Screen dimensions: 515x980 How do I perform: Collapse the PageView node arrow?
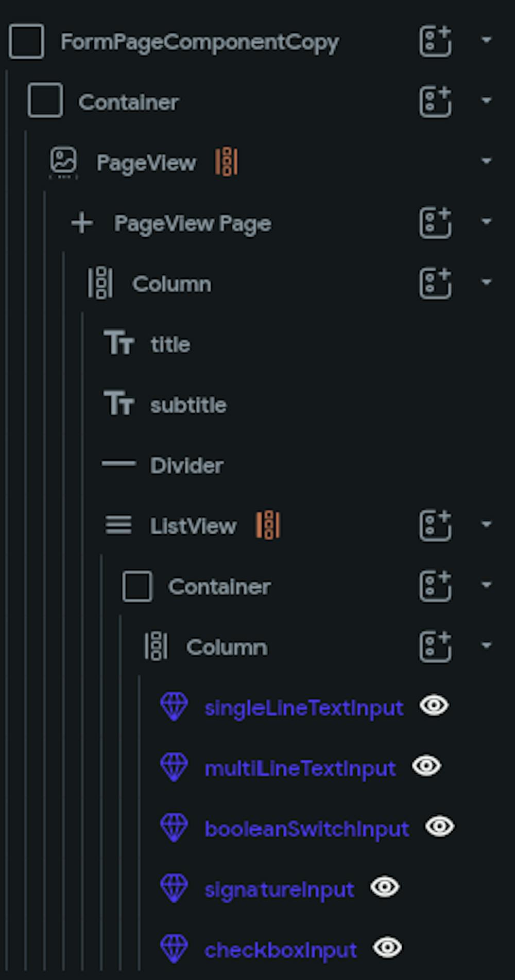pyautogui.click(x=486, y=161)
